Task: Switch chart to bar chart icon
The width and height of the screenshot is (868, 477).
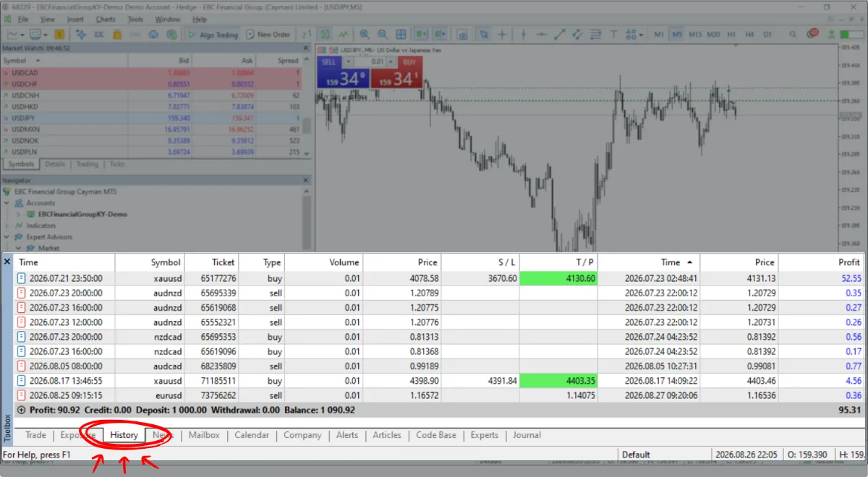Action: tap(307, 34)
